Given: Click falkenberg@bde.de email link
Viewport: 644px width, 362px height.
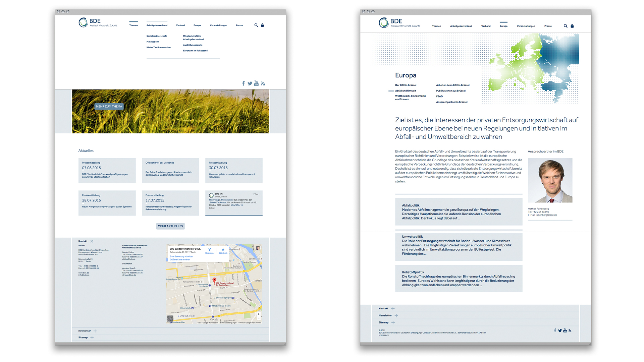Looking at the screenshot, I should (x=546, y=215).
